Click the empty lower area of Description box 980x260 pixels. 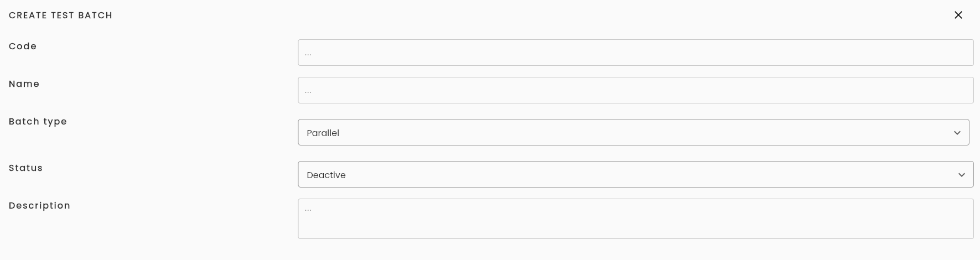(635, 228)
